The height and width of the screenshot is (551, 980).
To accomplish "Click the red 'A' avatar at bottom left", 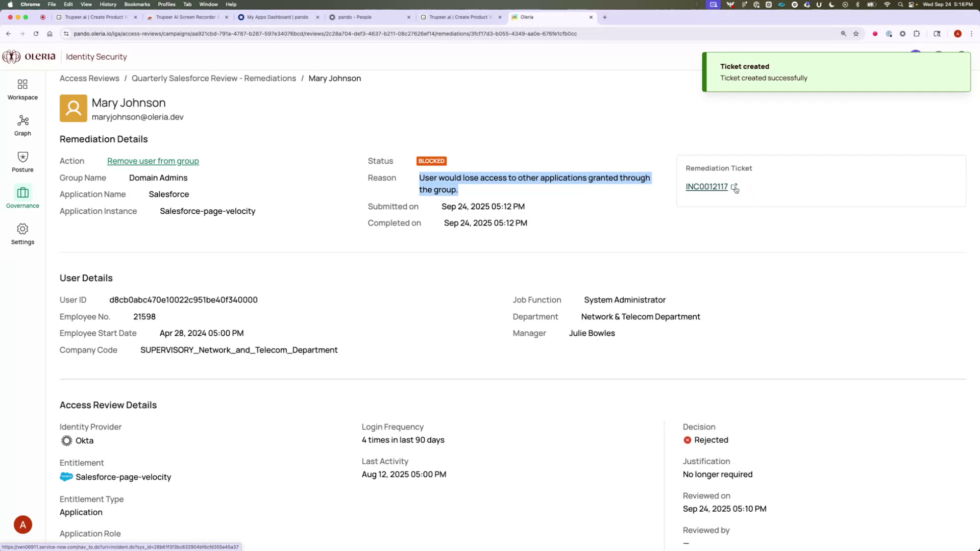I will click(x=22, y=524).
